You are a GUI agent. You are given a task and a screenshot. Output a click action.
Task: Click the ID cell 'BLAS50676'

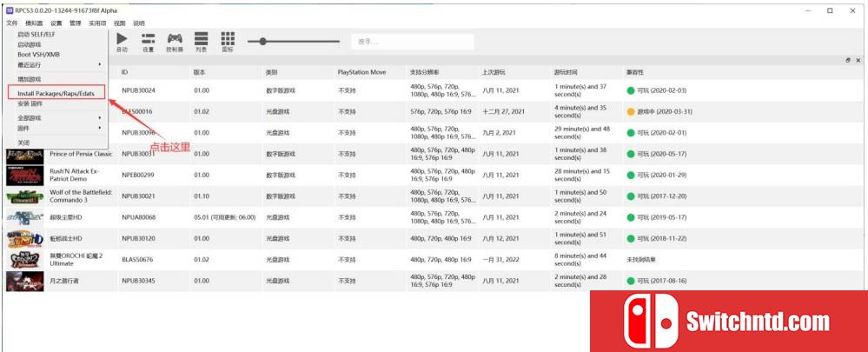tap(138, 260)
